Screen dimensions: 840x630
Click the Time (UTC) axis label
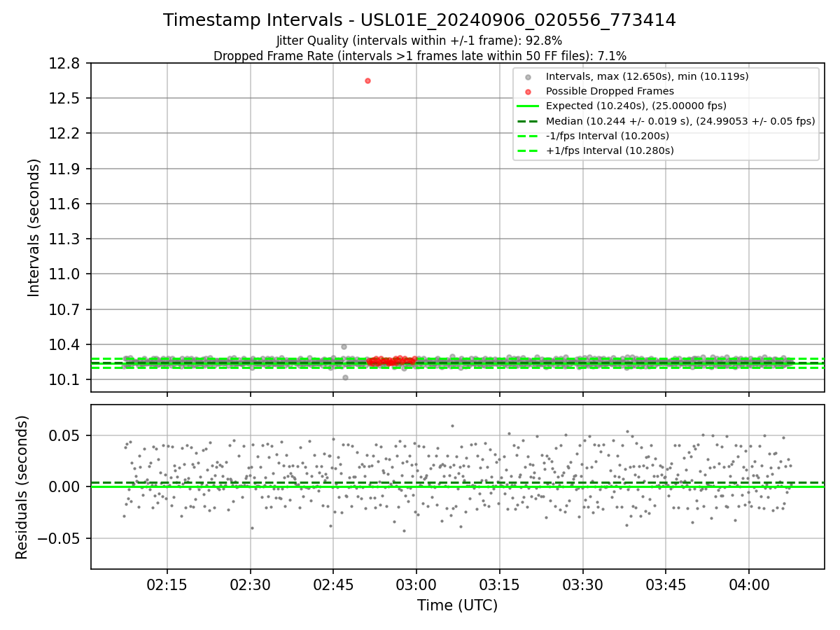[458, 605]
